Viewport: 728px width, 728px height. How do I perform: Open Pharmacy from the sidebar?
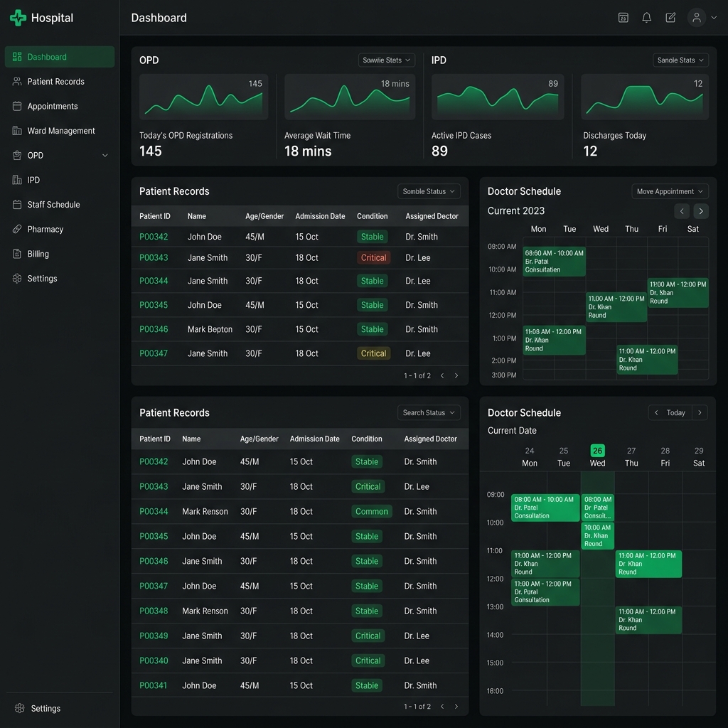(x=45, y=229)
